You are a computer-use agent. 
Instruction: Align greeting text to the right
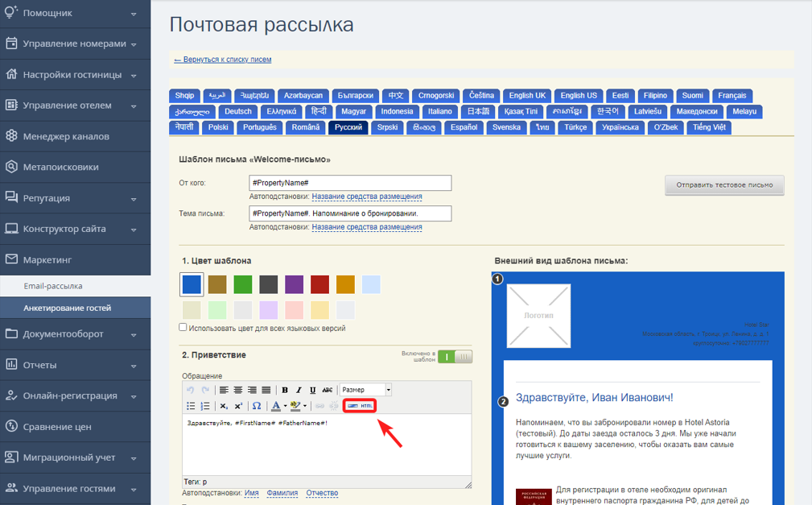coord(252,390)
